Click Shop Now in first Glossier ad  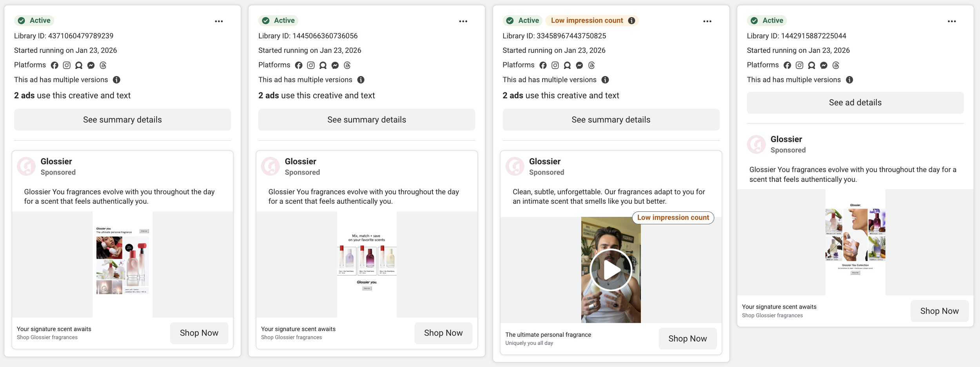pos(199,333)
